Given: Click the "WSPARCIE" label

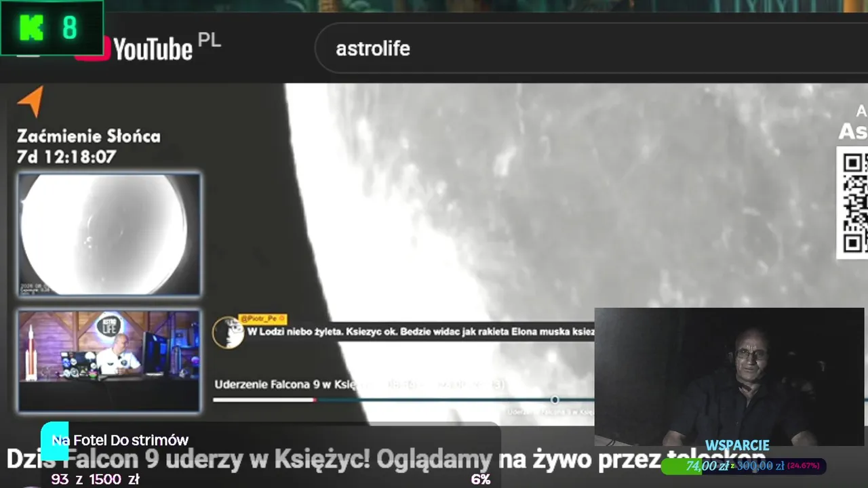Looking at the screenshot, I should click(737, 445).
